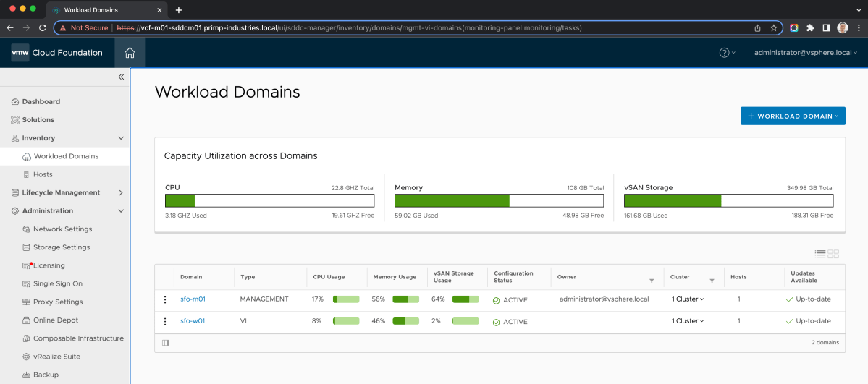Open Solutions in sidebar
The height and width of the screenshot is (384, 868).
point(38,120)
